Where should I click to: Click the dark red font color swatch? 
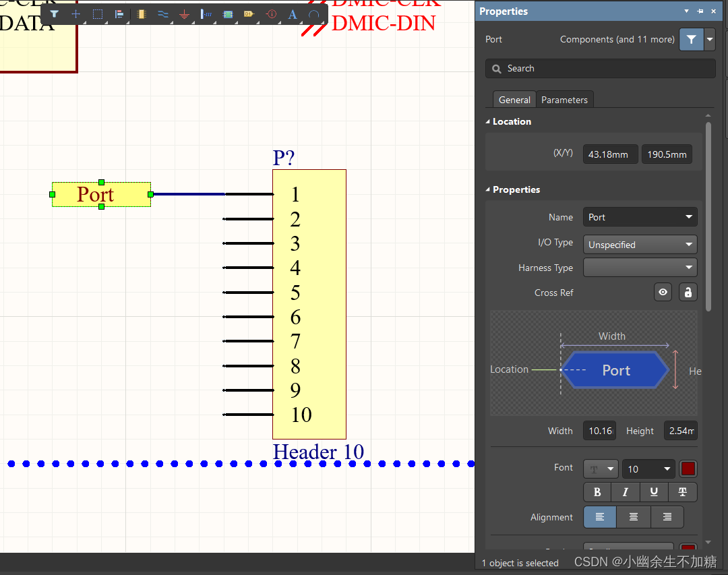click(688, 468)
